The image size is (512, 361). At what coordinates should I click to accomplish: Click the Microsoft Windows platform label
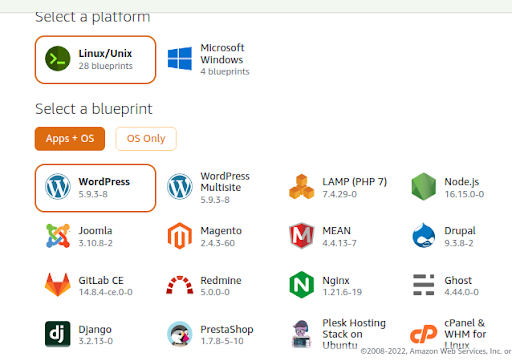[222, 54]
